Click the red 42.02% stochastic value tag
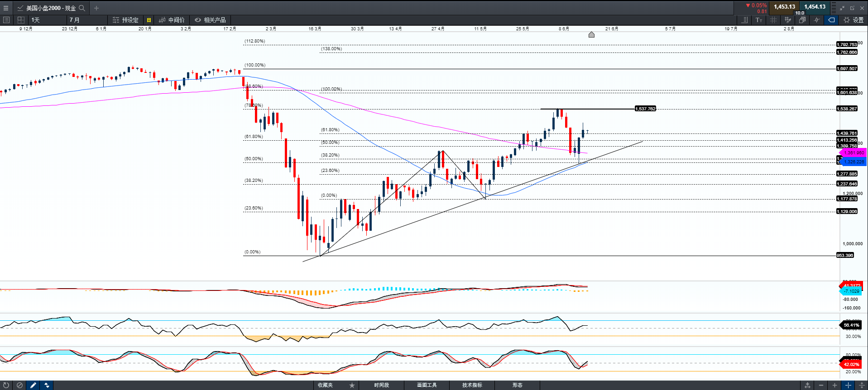This screenshot has width=868, height=390. (x=851, y=364)
